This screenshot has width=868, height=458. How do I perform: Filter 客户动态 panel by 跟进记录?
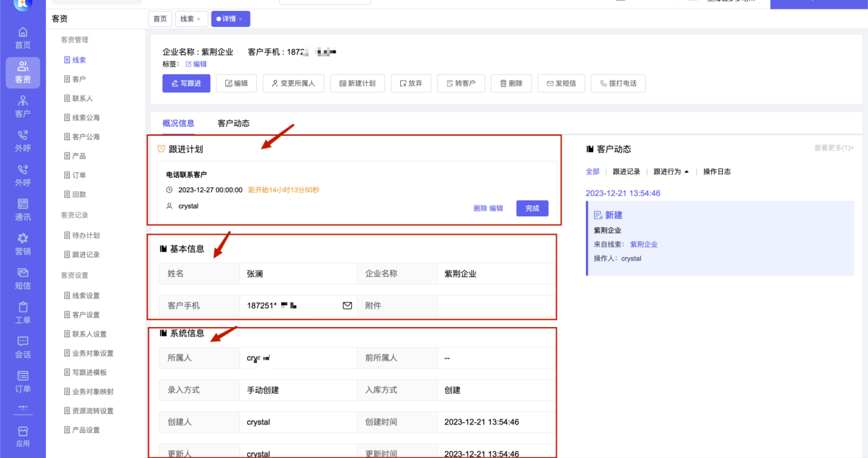626,172
